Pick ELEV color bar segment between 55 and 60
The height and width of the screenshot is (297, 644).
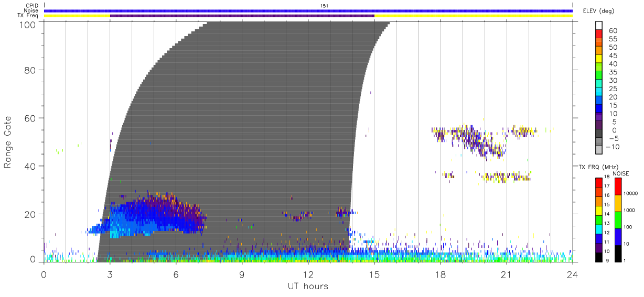599,34
